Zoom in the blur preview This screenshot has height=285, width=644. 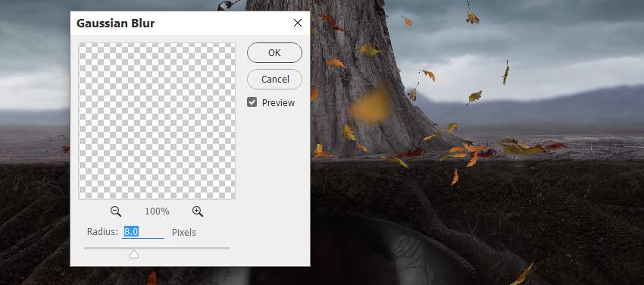(198, 211)
